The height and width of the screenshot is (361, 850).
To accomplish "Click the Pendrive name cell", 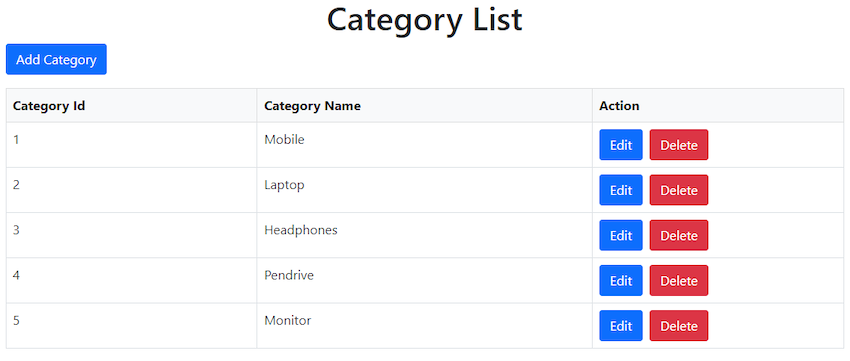I will point(424,281).
